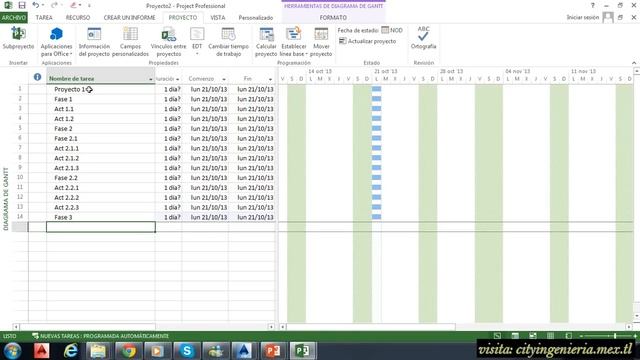Open Google Chrome from taskbar
640x360 pixels.
click(x=128, y=351)
